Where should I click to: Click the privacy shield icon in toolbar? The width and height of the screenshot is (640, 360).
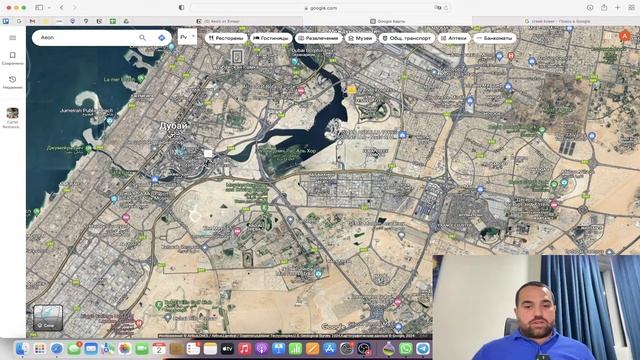click(x=181, y=7)
